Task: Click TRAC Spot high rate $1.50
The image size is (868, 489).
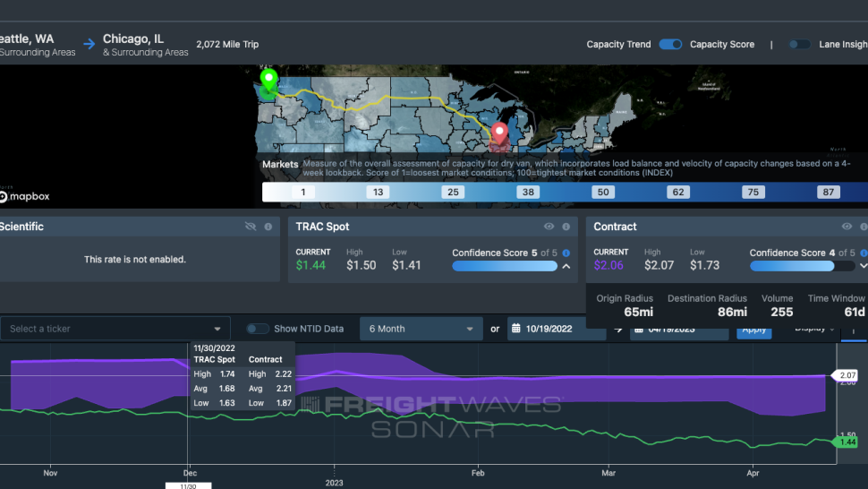Action: click(361, 265)
